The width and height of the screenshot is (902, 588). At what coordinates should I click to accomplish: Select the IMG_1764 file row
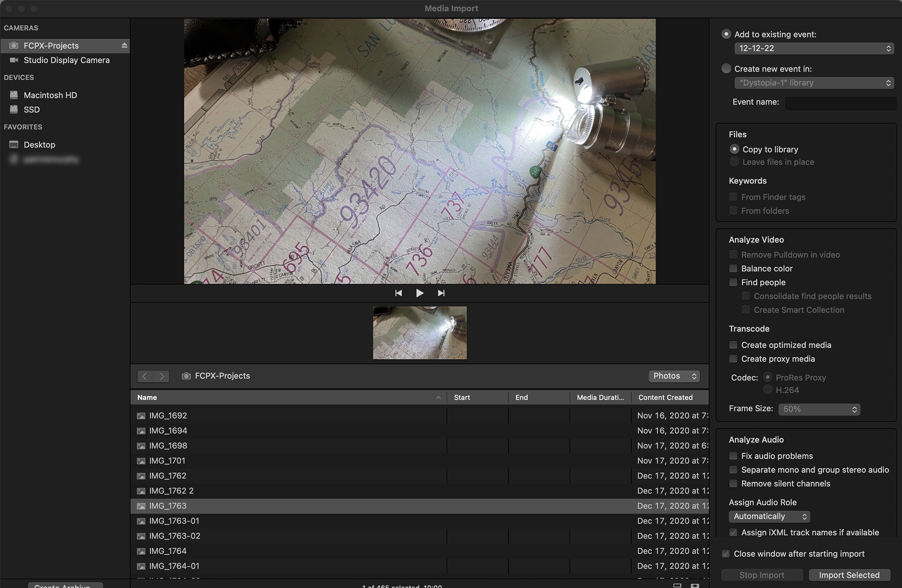[x=168, y=551]
